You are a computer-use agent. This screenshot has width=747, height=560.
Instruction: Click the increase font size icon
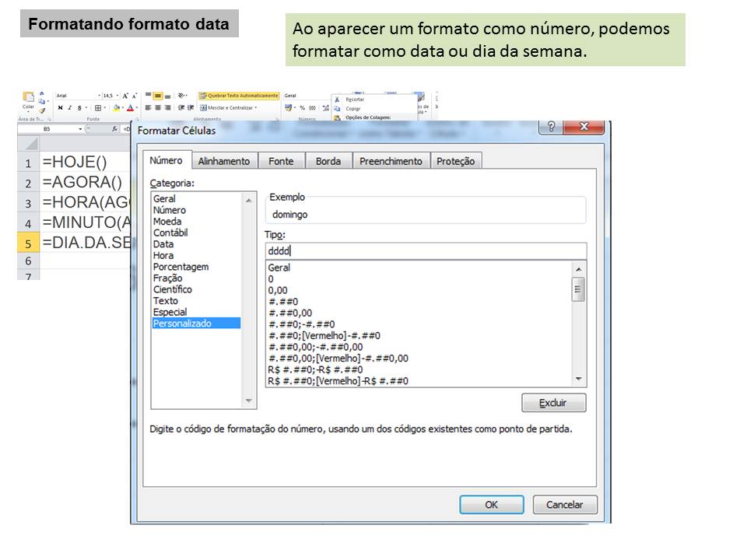[124, 94]
